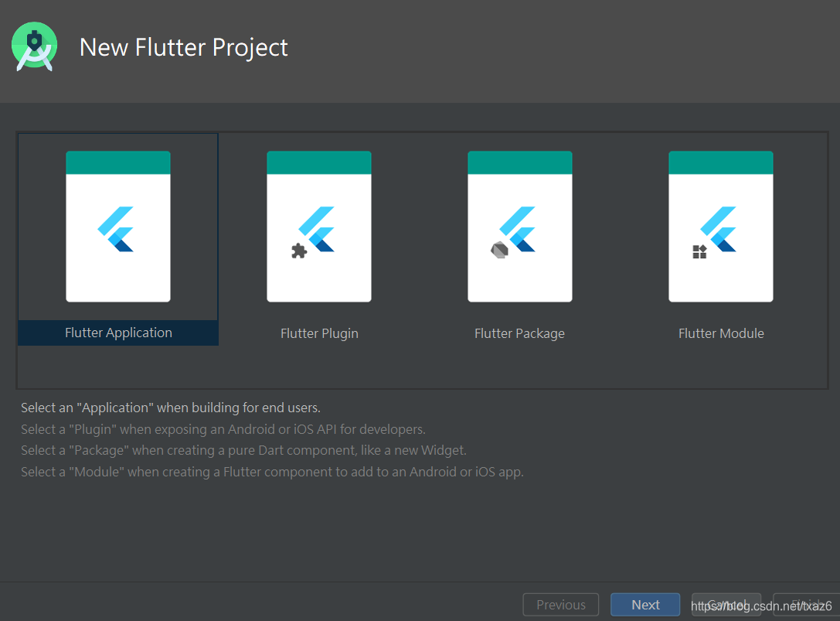
Task: Select the Flutter Module template thumbnail
Action: point(720,227)
